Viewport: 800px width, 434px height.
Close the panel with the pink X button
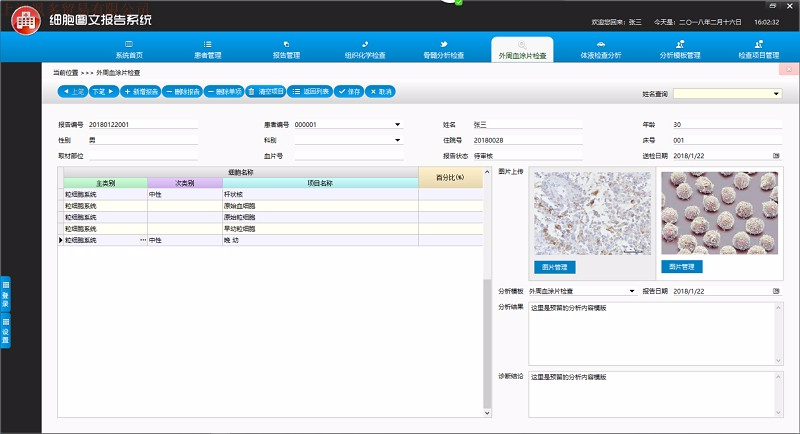pos(789,69)
